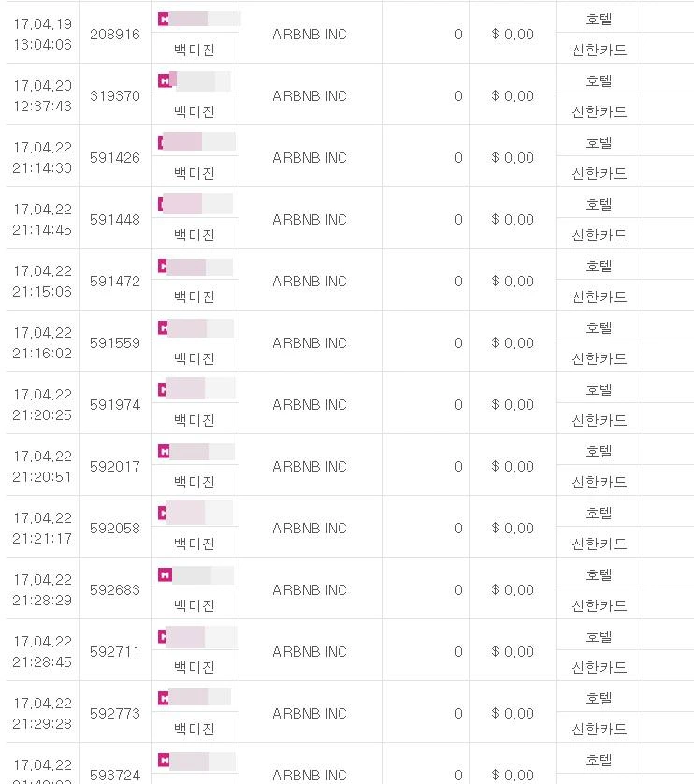Click pink M icon in row 208916
This screenshot has width=694, height=784.
pyautogui.click(x=164, y=19)
